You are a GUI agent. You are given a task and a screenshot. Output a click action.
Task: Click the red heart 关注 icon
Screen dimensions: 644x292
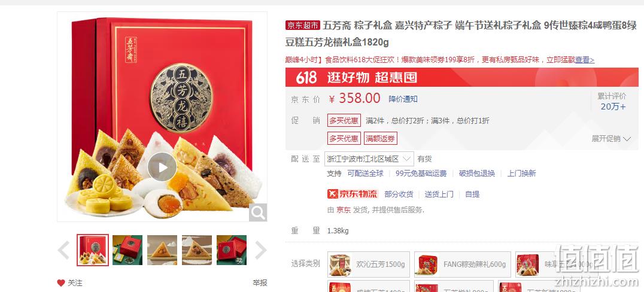point(61,283)
